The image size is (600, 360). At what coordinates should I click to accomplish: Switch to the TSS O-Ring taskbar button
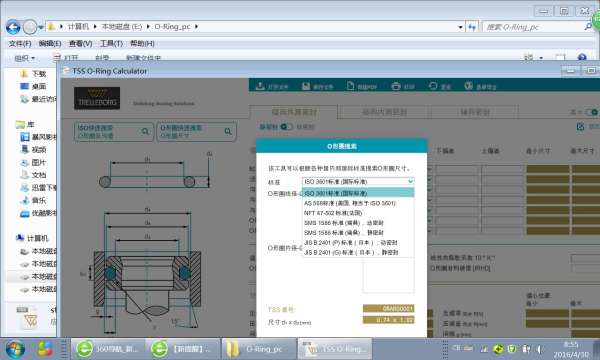[x=334, y=349]
